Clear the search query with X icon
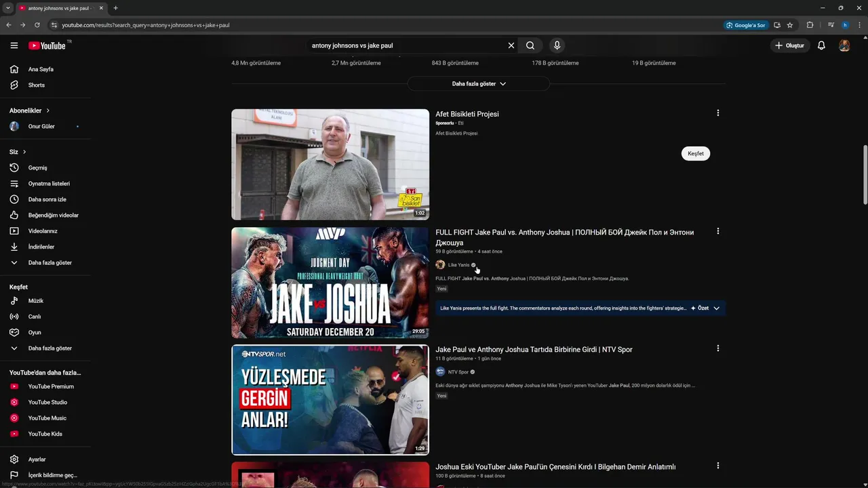Image resolution: width=868 pixels, height=488 pixels. (x=511, y=45)
